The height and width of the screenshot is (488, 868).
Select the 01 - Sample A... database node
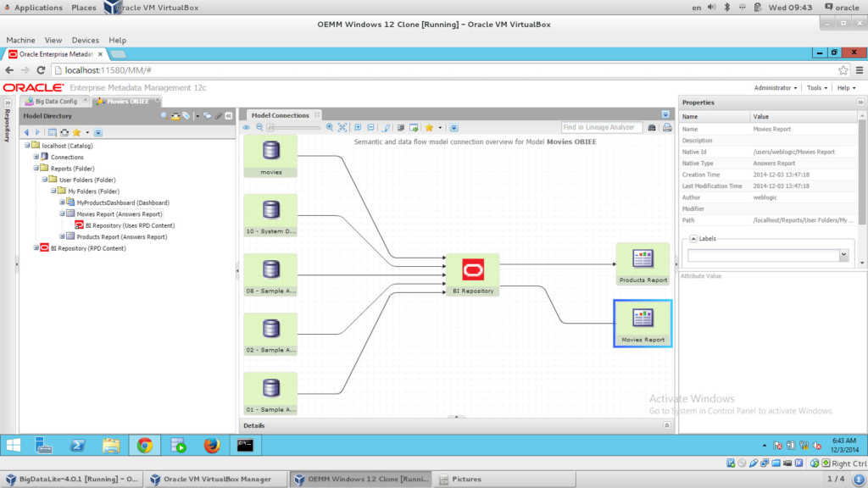point(270,393)
